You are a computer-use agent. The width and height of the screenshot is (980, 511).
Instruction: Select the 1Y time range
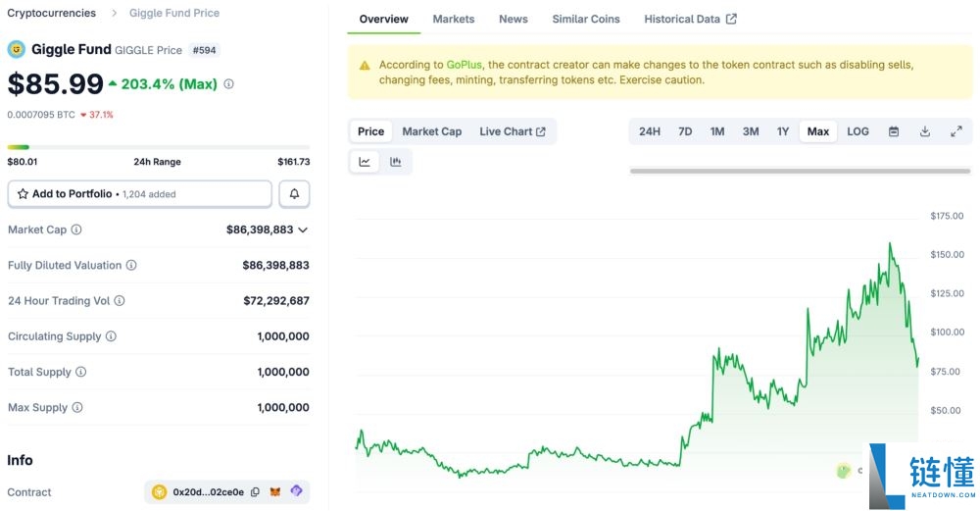click(782, 131)
